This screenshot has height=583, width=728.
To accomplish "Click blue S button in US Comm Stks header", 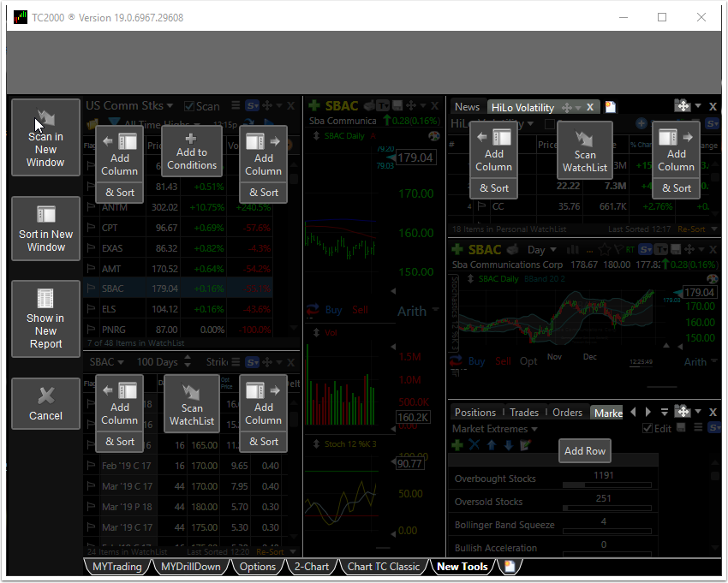I will click(x=252, y=106).
